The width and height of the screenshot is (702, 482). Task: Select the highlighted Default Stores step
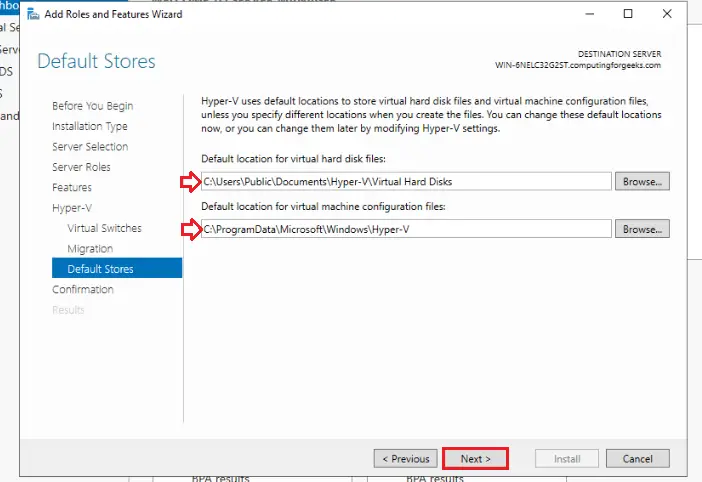(x=117, y=268)
